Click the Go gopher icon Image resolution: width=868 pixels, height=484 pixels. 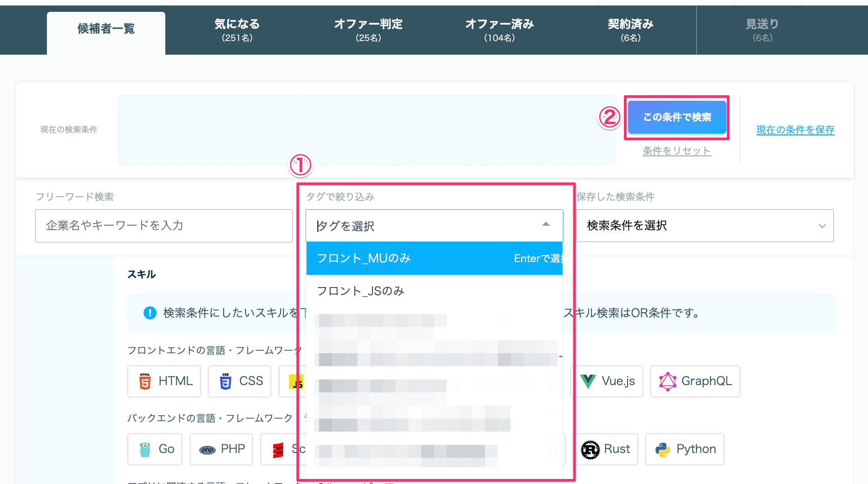(145, 449)
